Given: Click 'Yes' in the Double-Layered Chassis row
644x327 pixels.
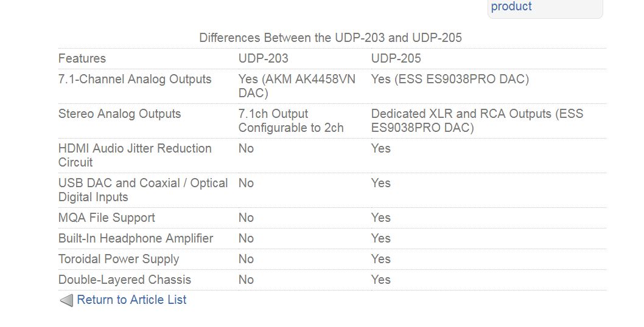Looking at the screenshot, I should (x=380, y=280).
